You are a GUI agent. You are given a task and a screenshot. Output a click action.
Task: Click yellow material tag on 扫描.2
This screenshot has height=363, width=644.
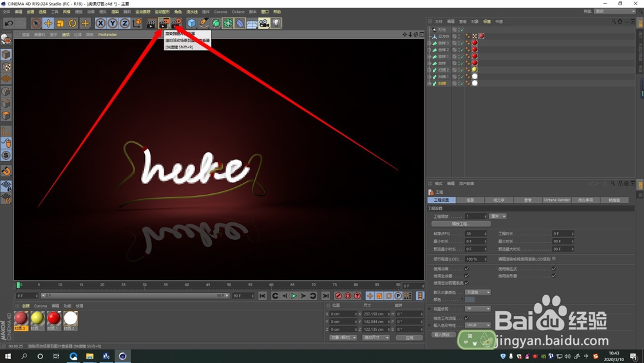pos(475,70)
